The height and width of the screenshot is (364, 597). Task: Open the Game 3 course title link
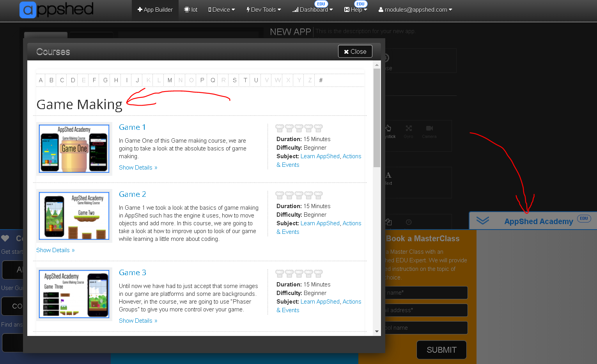[x=133, y=272]
